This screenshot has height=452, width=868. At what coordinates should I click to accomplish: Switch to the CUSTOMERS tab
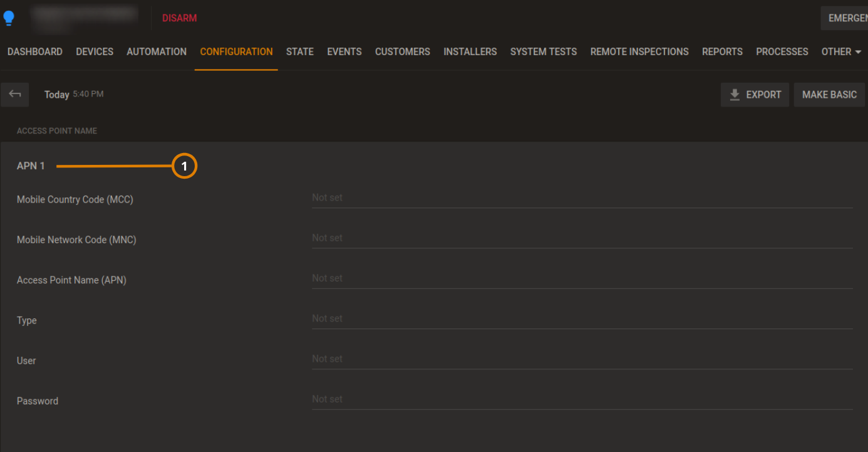pyautogui.click(x=402, y=51)
